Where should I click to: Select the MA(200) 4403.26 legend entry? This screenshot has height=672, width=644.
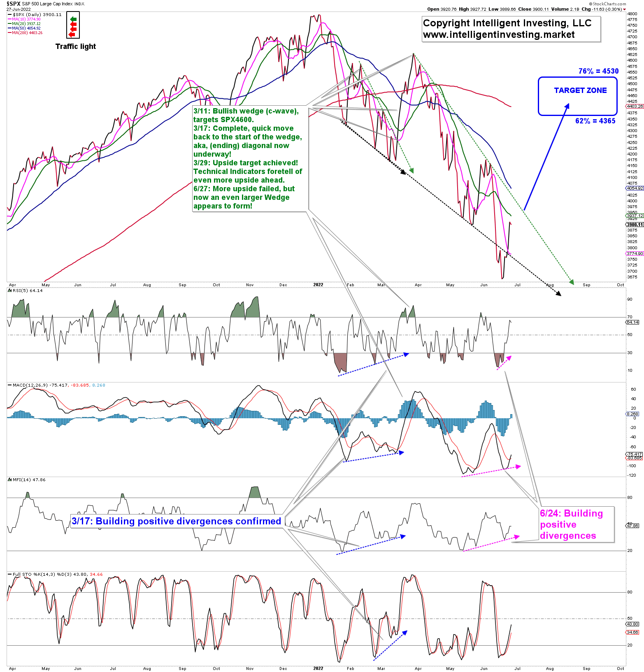coord(25,33)
